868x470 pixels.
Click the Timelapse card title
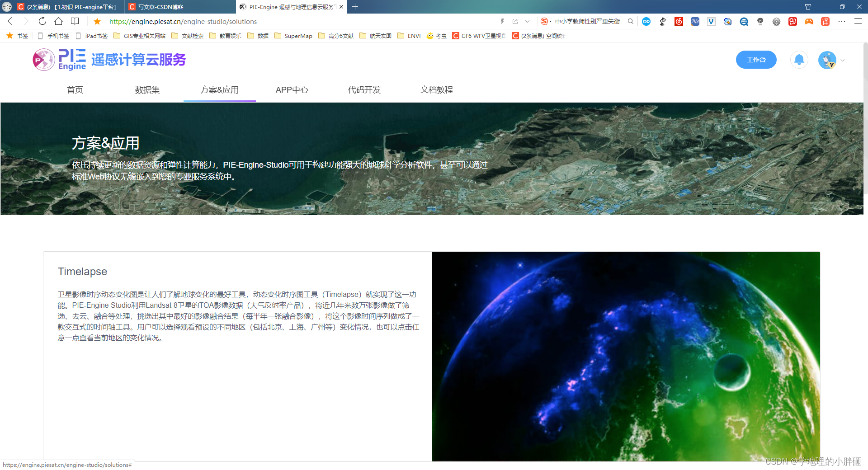82,272
